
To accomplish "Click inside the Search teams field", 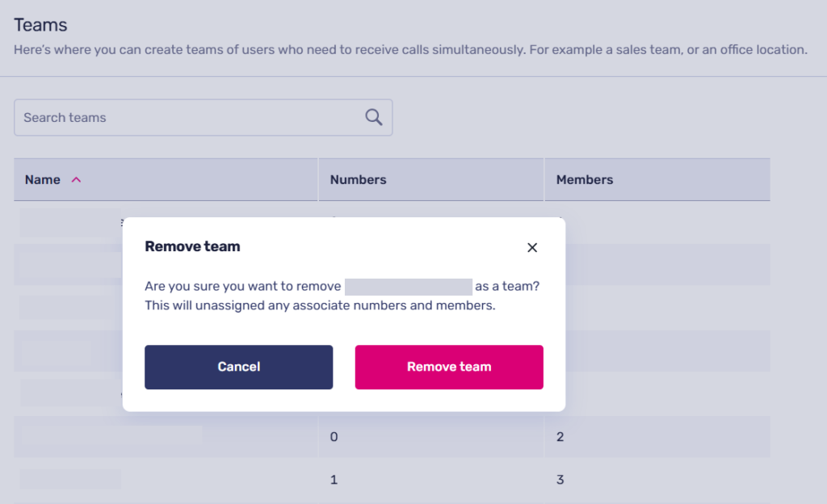I will [x=190, y=117].
